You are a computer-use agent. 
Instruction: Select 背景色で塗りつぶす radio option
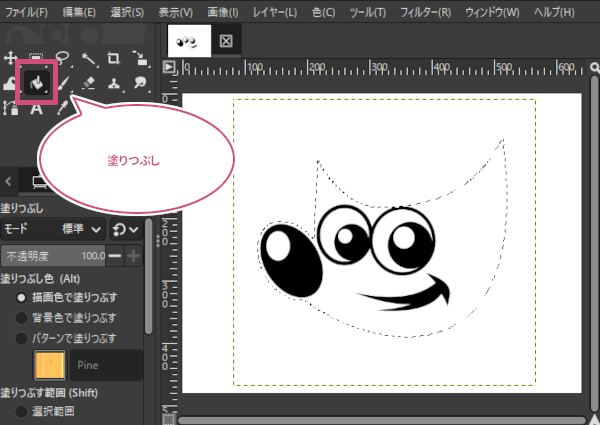click(x=21, y=318)
